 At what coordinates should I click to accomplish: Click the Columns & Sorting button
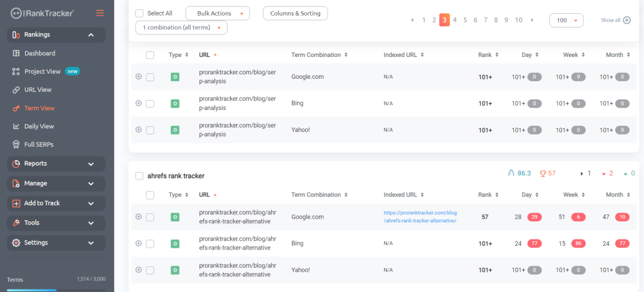[295, 13]
